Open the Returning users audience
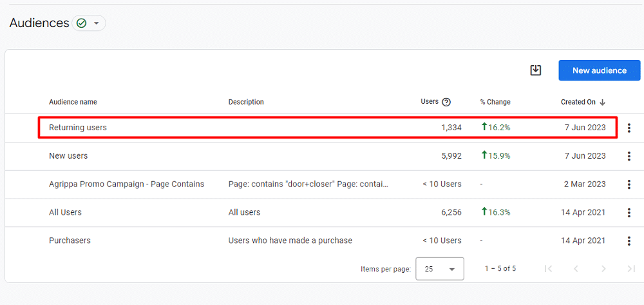 (x=78, y=128)
